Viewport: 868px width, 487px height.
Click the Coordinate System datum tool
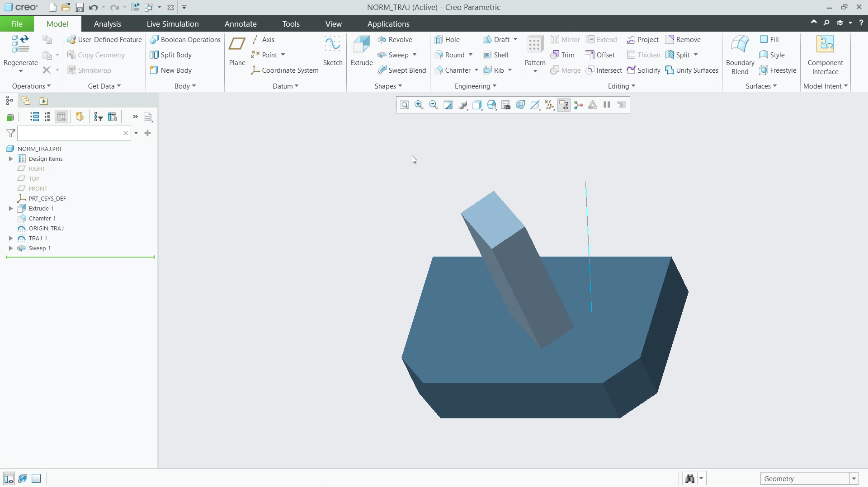click(x=285, y=70)
